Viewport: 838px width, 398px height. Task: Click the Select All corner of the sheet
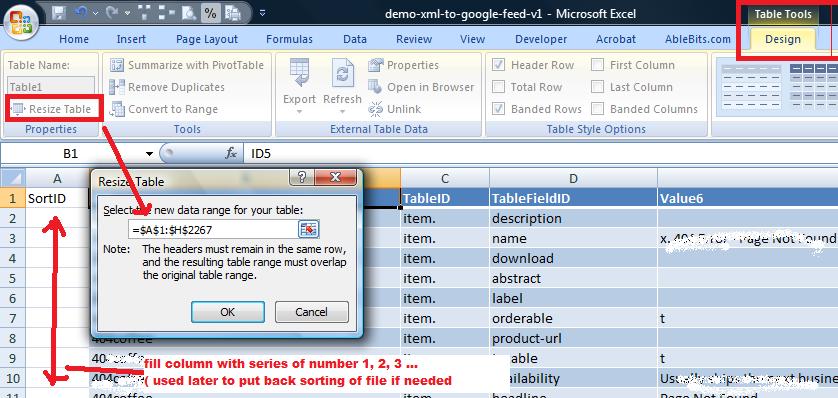13,178
